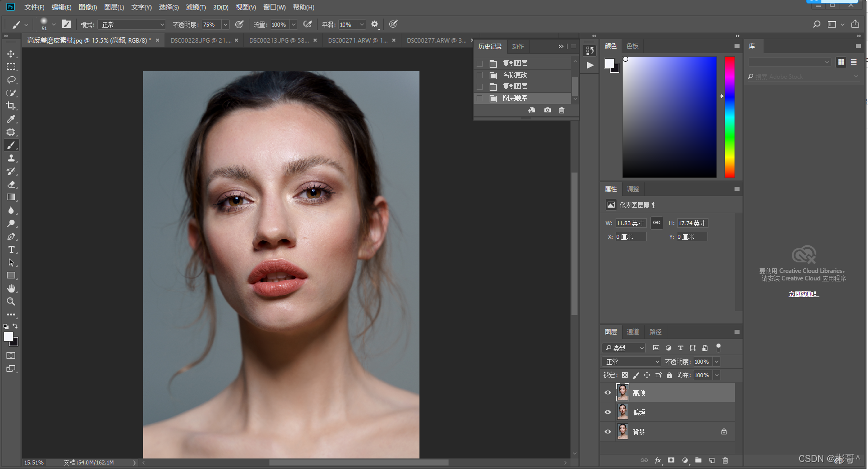Activate the Clone Stamp tool
This screenshot has height=469, width=868.
(11, 158)
